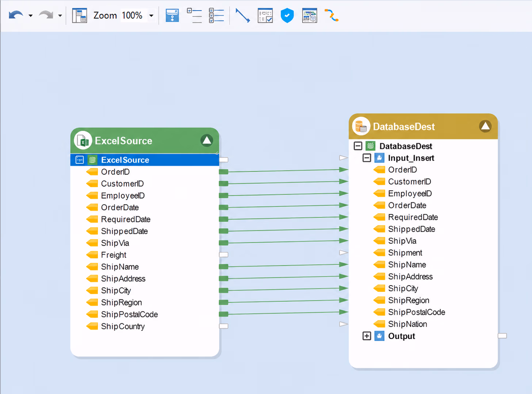Viewport: 532px width, 394px height.
Task: Select ShipRegion field in ExcelSource
Action: pos(121,302)
